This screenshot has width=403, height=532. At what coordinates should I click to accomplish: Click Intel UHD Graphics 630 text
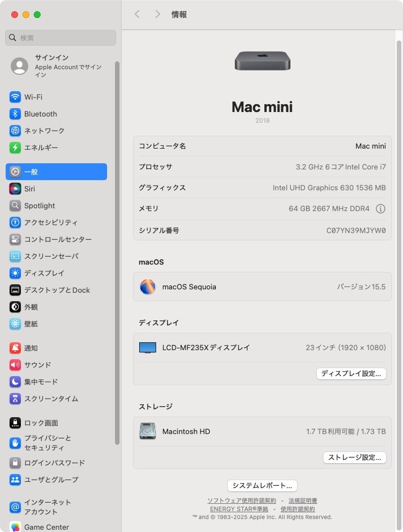coord(329,187)
